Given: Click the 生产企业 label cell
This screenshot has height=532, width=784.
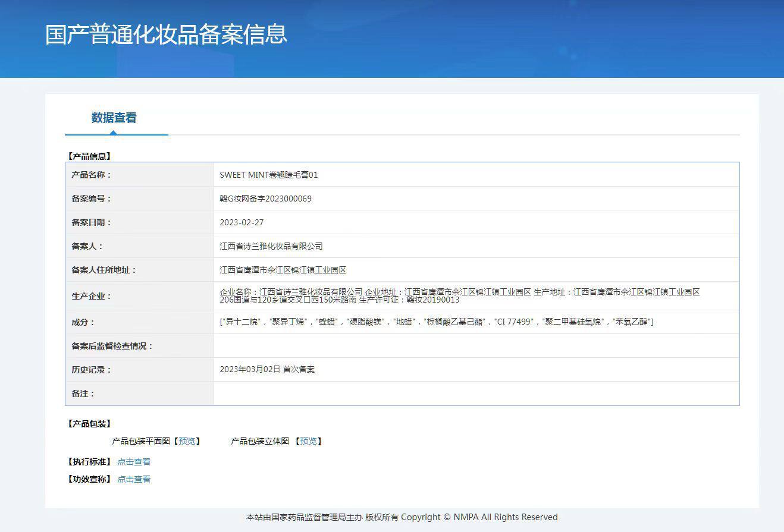Looking at the screenshot, I should pos(140,296).
